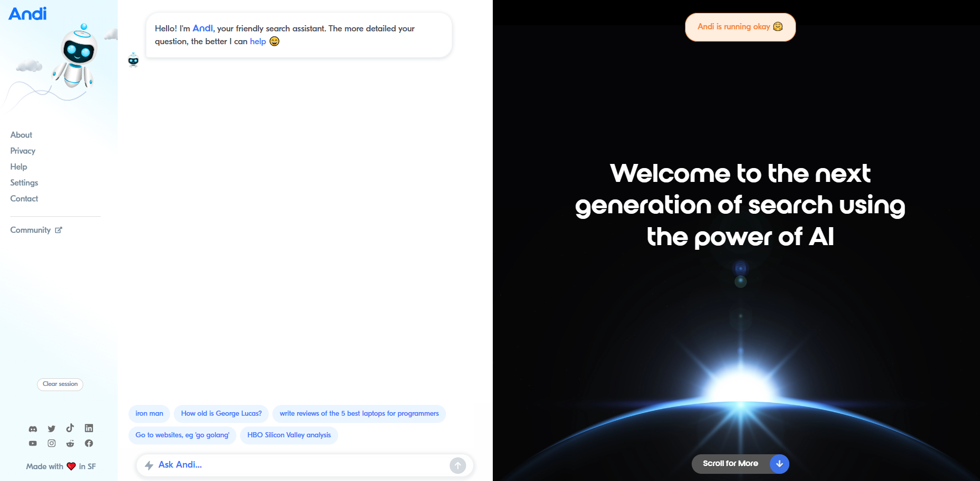The height and width of the screenshot is (481, 980).
Task: Open Andi's Discord server icon
Action: pos(33,429)
